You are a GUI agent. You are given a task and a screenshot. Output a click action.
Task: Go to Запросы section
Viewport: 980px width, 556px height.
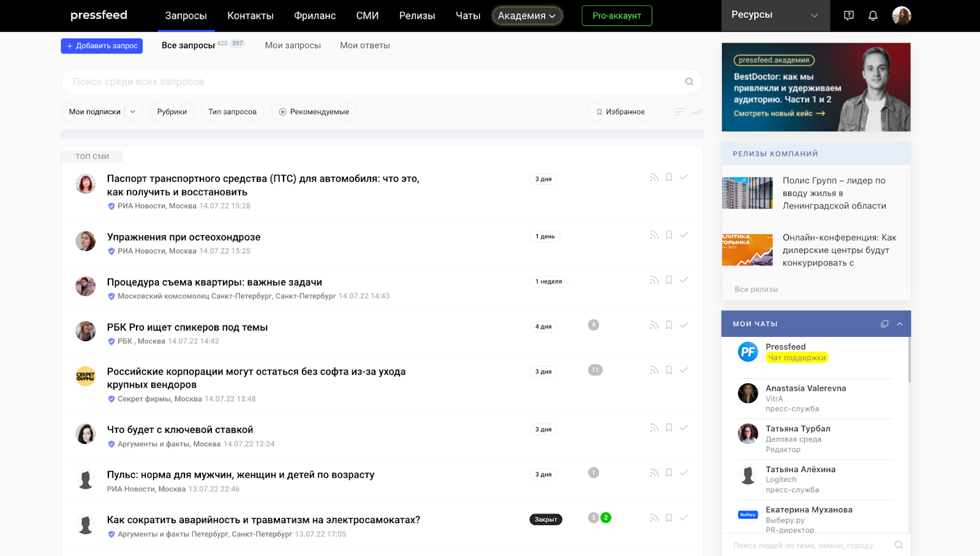186,16
